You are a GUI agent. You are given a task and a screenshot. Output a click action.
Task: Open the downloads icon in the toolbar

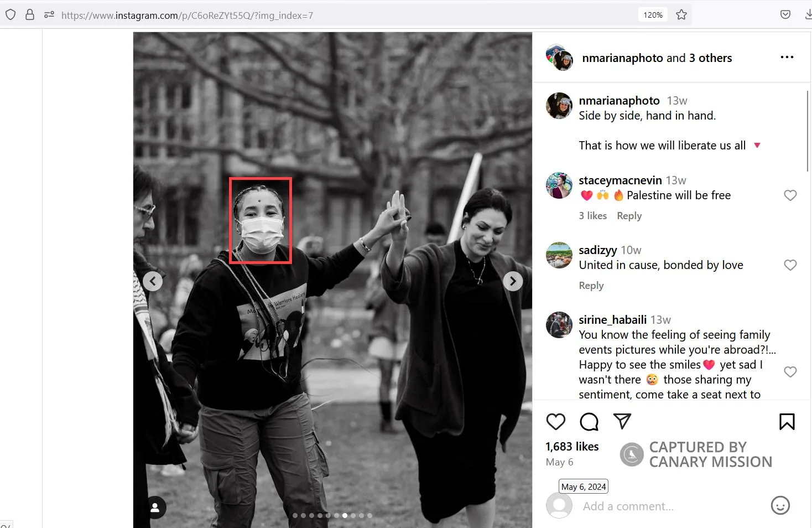coord(809,14)
